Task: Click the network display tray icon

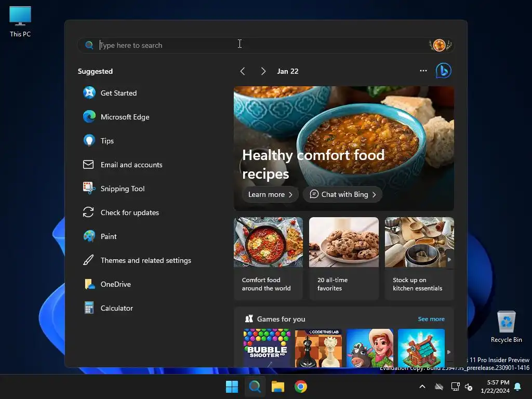Action: [455, 387]
